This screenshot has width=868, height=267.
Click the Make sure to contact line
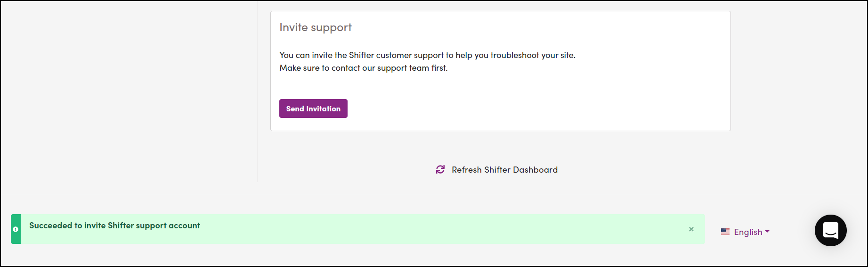point(364,68)
